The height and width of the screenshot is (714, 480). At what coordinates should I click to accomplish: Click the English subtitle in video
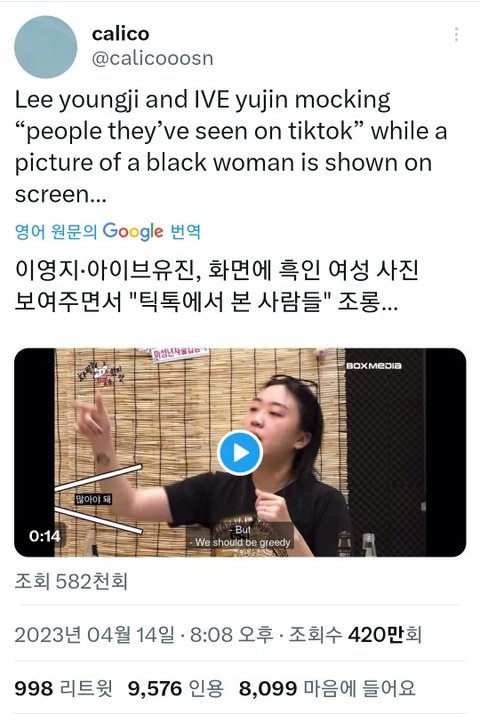click(x=240, y=536)
